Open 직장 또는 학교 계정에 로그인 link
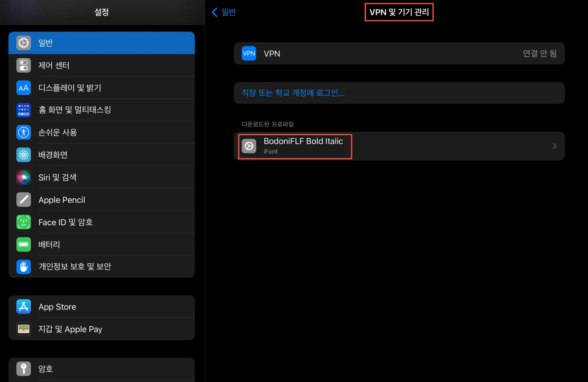This screenshot has width=588, height=382. (293, 93)
